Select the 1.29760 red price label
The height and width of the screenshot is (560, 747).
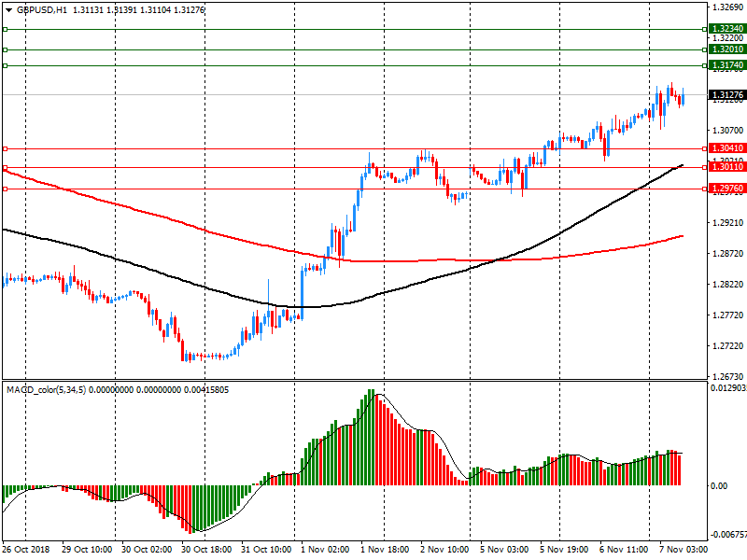pyautogui.click(x=727, y=189)
